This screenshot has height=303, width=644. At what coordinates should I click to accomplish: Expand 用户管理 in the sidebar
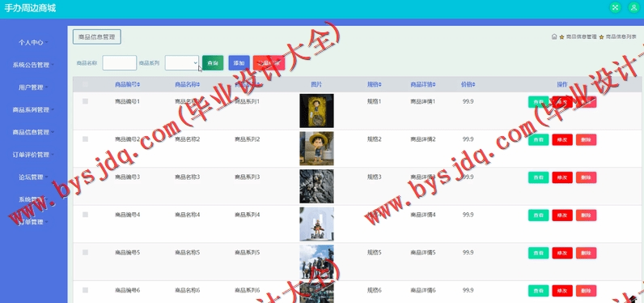(x=33, y=87)
